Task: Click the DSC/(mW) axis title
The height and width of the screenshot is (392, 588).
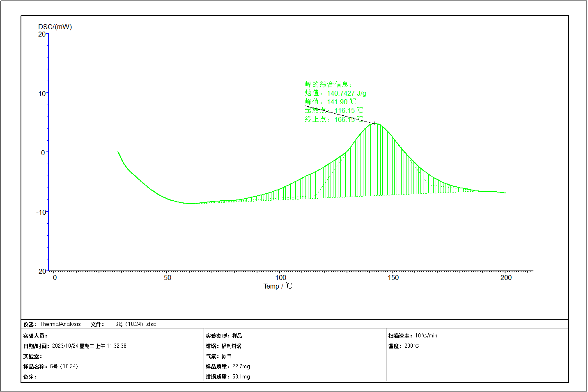Action: [x=55, y=27]
